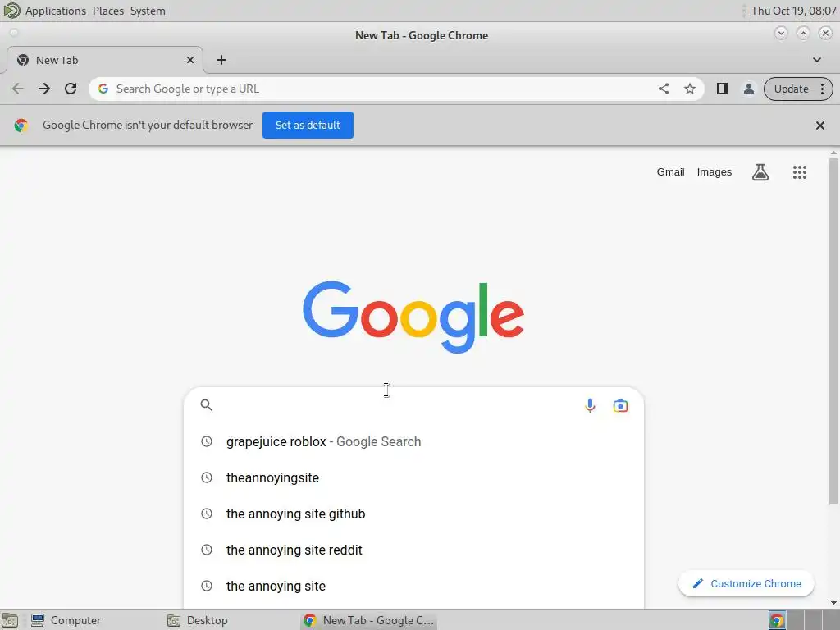Click the clock icon next to grapejuice roblox
Viewport: 840px width, 630px height.
pyautogui.click(x=206, y=441)
